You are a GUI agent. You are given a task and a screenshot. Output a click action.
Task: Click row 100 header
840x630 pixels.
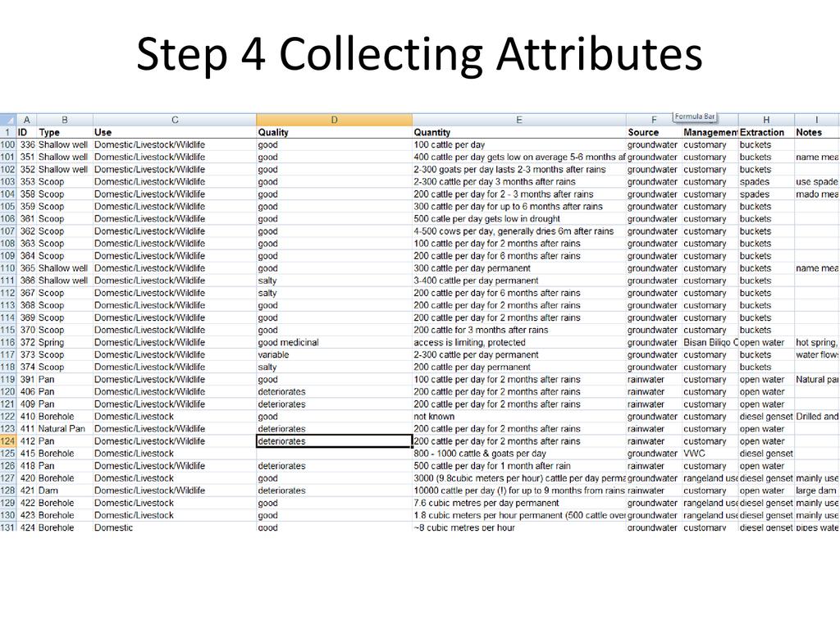(x=8, y=145)
